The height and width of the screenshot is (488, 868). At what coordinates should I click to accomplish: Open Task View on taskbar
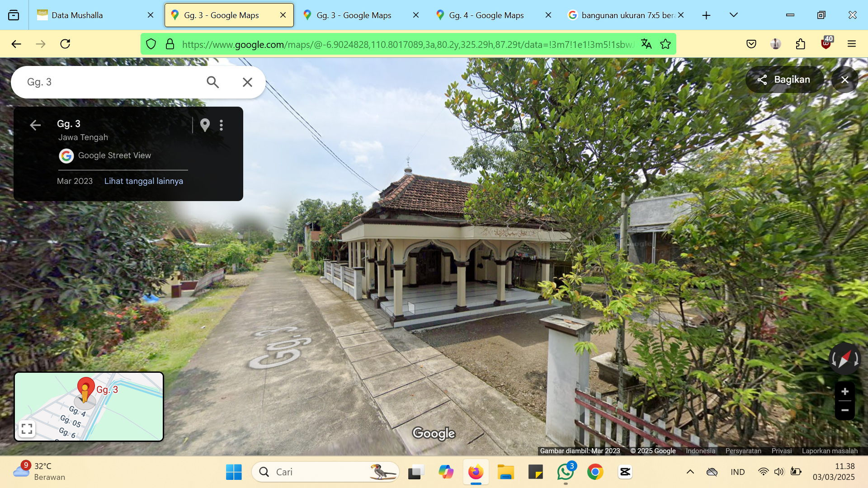pos(416,472)
